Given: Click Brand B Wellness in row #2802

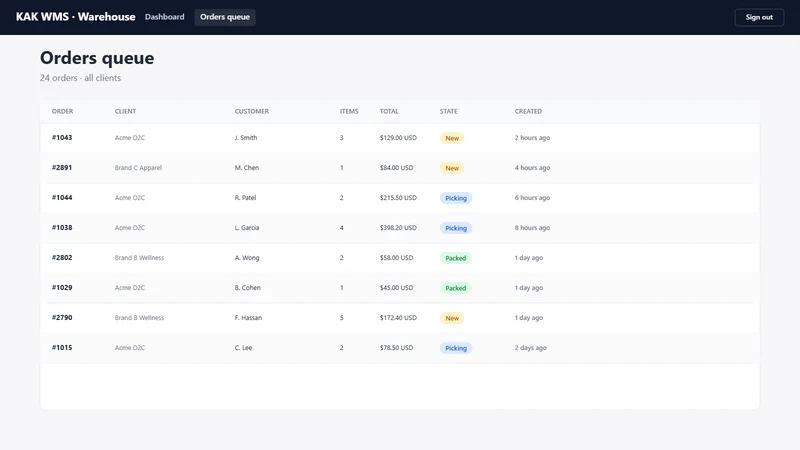Looking at the screenshot, I should click(139, 258).
